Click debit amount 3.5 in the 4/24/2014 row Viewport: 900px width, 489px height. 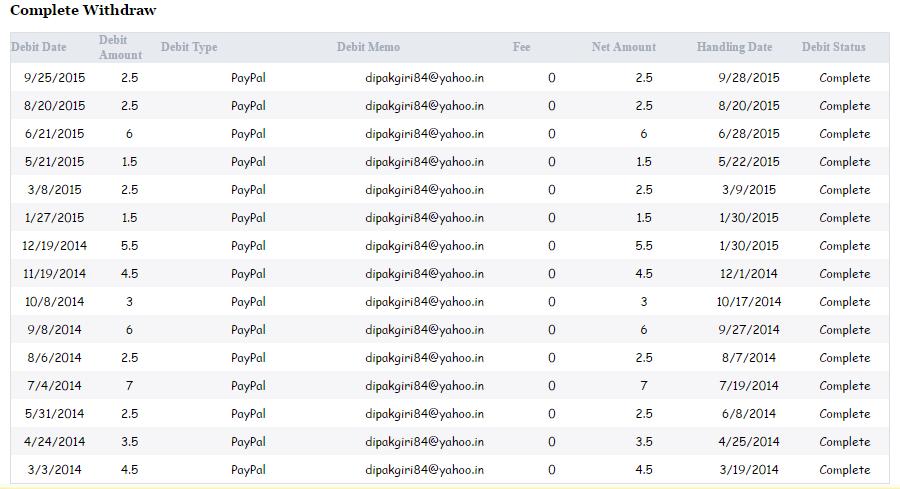[x=130, y=442]
